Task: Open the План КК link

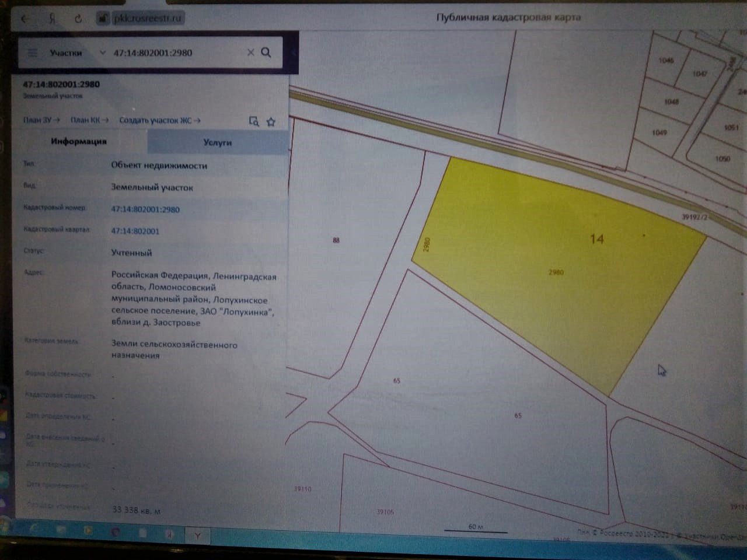Action: coord(89,120)
